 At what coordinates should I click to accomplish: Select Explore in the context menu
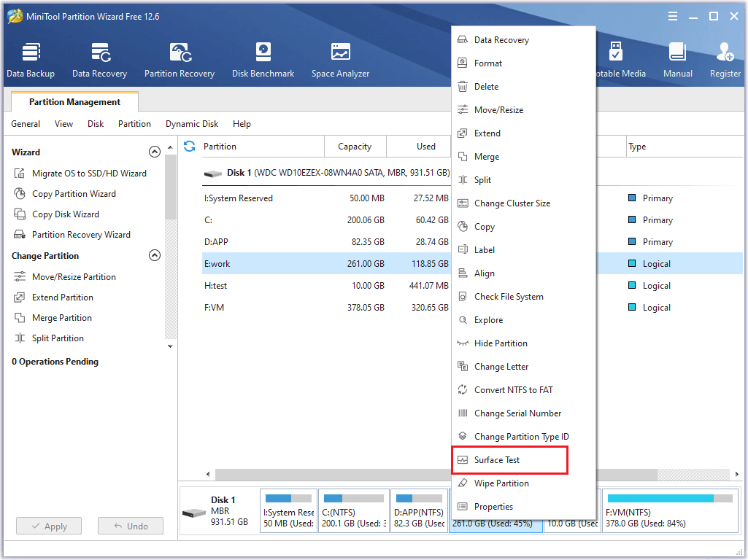point(523,320)
